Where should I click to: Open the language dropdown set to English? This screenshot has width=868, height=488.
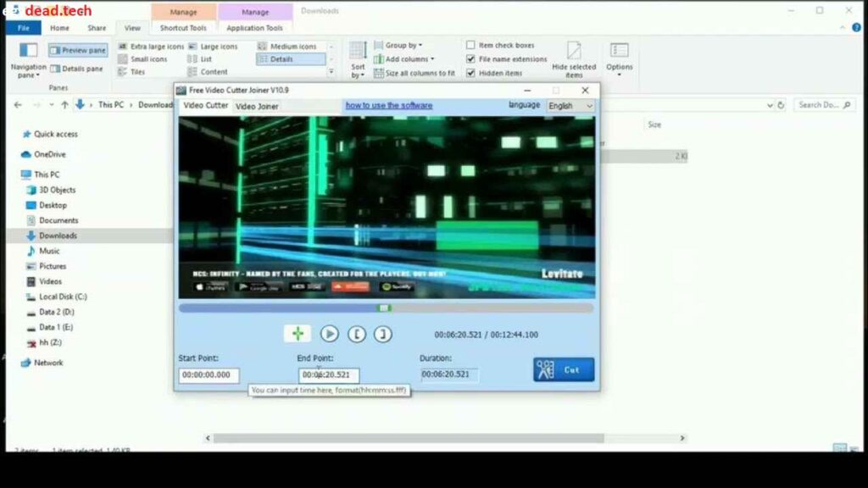(569, 105)
